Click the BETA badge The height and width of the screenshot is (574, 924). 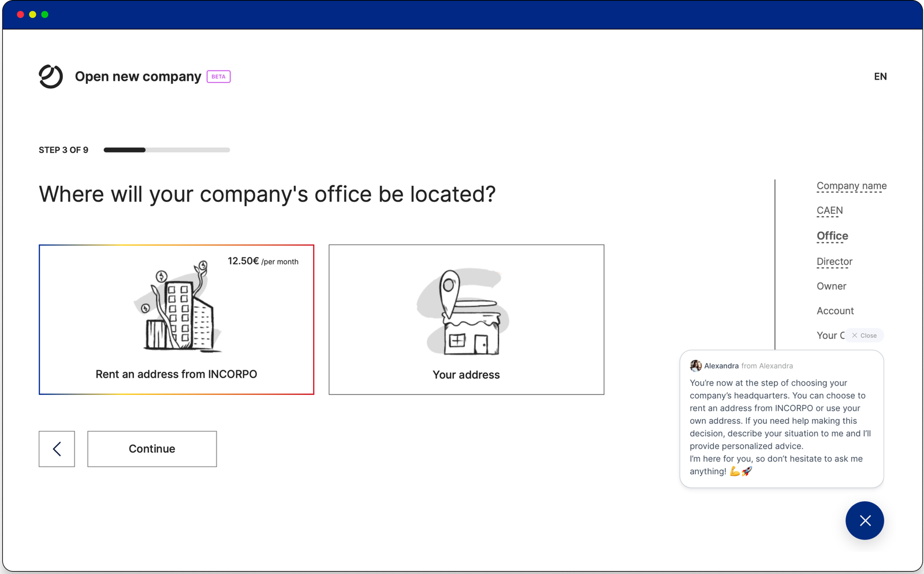[218, 77]
